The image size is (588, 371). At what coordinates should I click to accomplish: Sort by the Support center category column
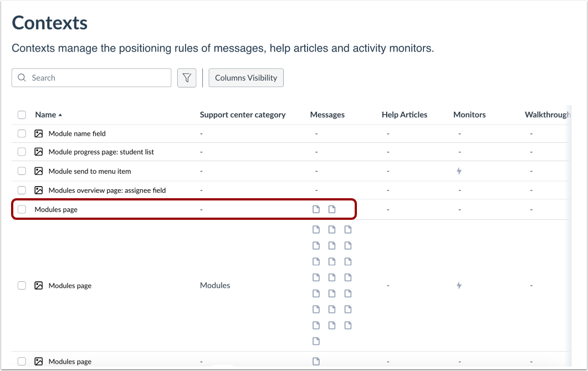click(x=242, y=115)
